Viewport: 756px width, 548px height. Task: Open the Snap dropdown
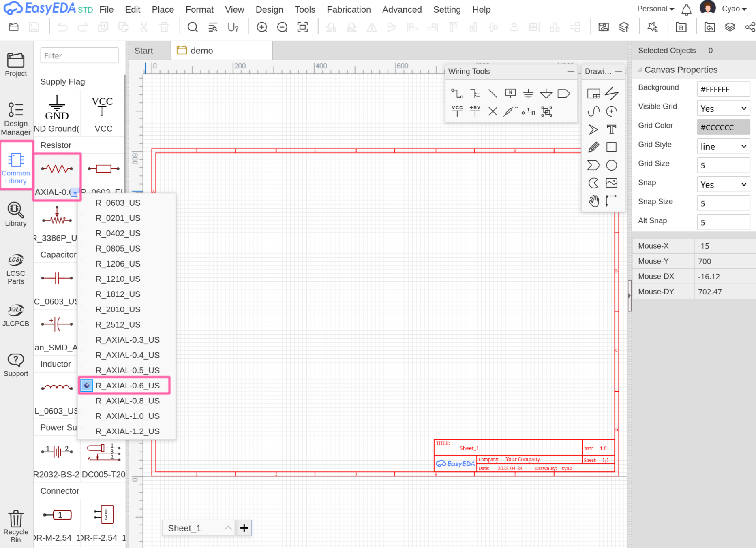724,184
